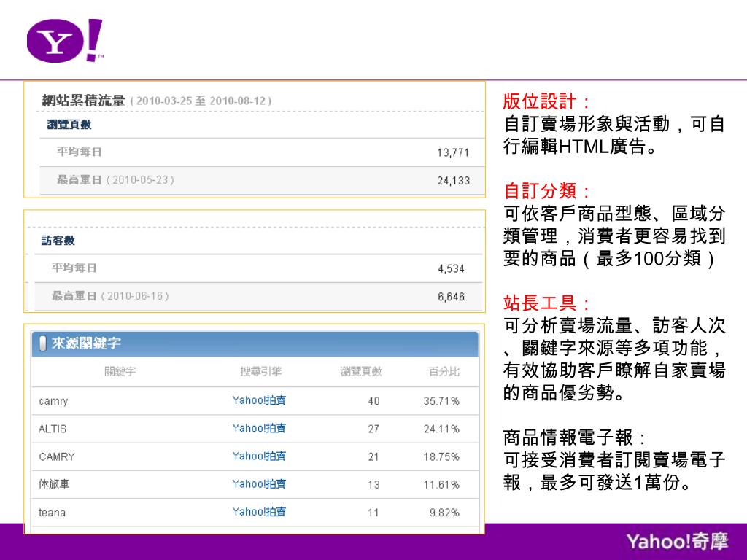Click page count 11 in teana row
This screenshot has height=560, width=747.
click(373, 513)
